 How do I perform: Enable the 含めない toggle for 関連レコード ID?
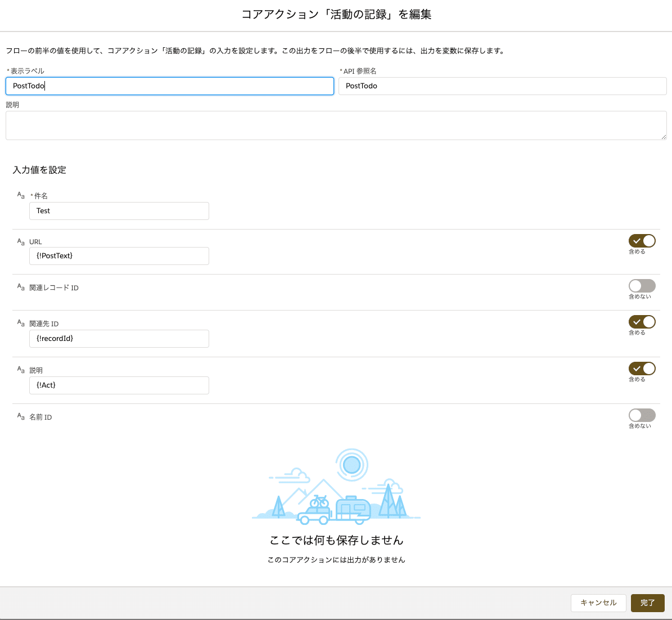(x=642, y=286)
